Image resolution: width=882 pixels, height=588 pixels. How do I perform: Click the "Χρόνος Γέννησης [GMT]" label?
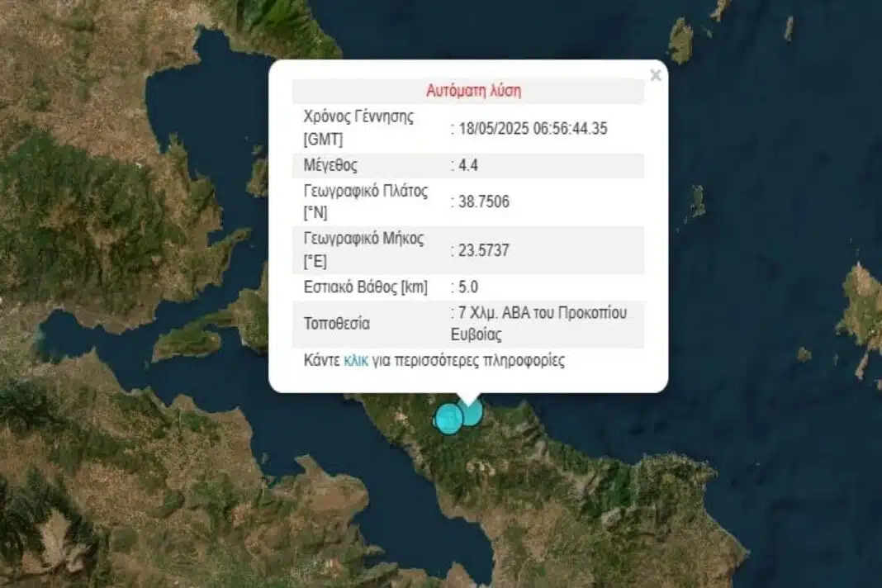[x=358, y=127]
